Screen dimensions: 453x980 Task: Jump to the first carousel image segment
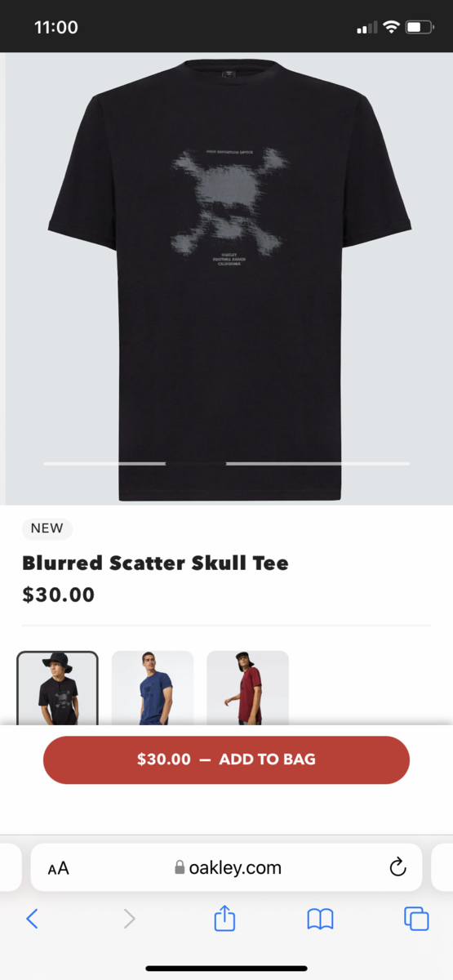tap(104, 463)
